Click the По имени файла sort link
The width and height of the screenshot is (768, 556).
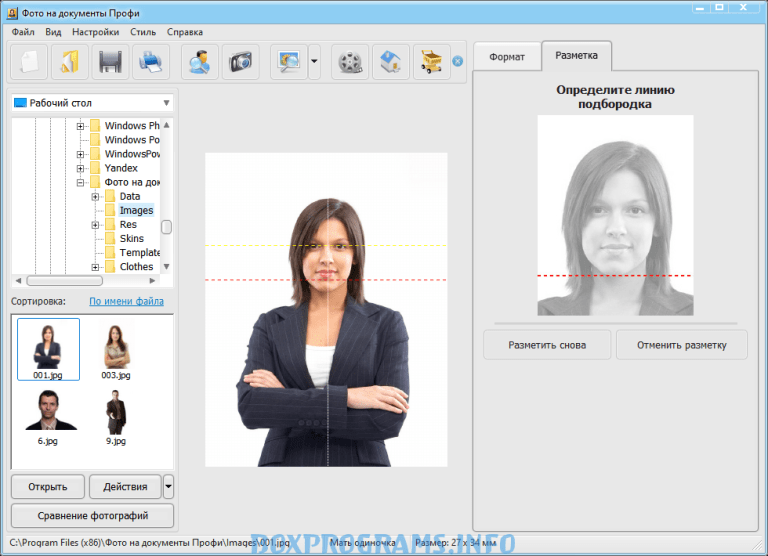pos(127,300)
